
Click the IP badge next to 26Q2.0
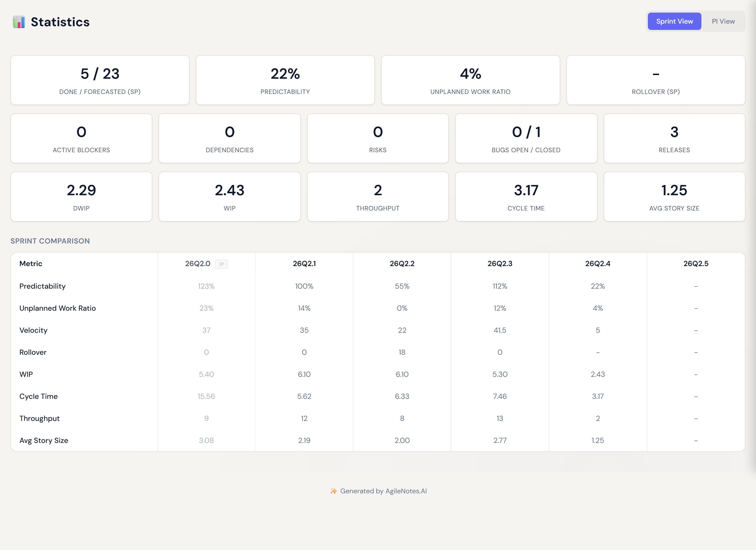pos(221,264)
